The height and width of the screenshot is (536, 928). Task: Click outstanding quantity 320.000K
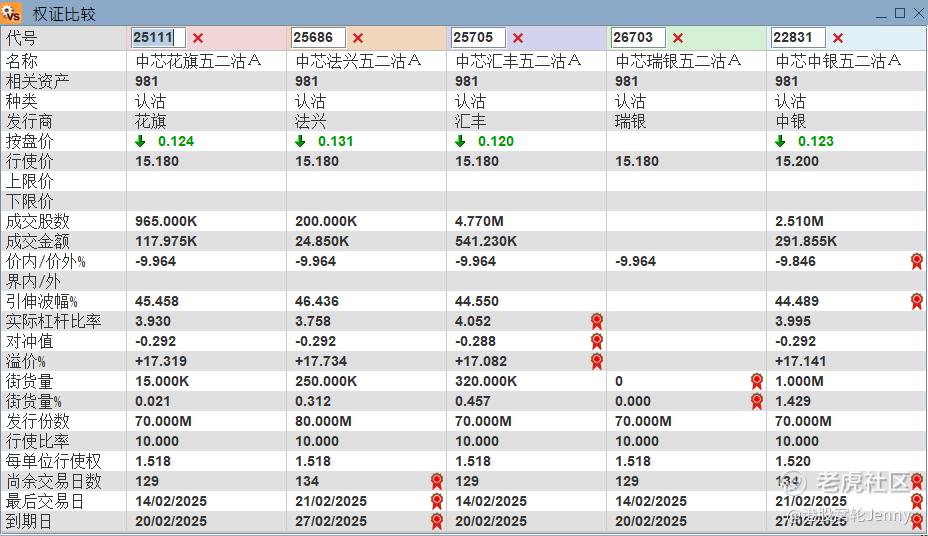485,381
